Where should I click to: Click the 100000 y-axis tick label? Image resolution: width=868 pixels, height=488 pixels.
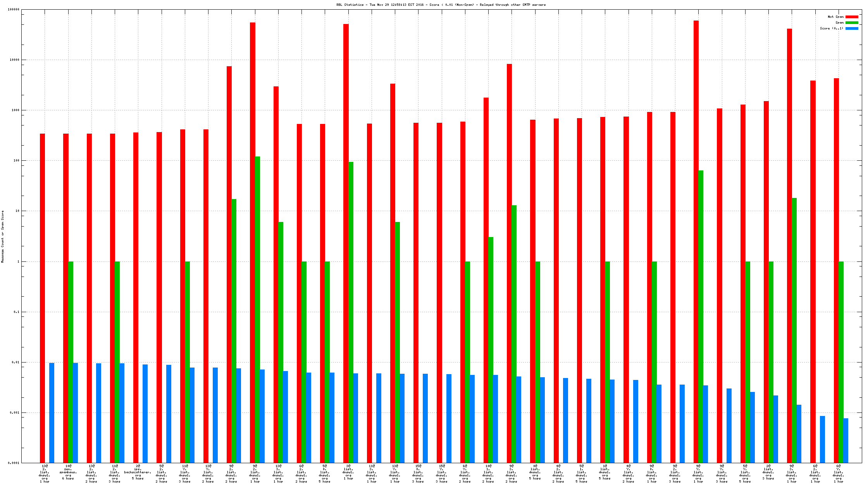tap(13, 9)
